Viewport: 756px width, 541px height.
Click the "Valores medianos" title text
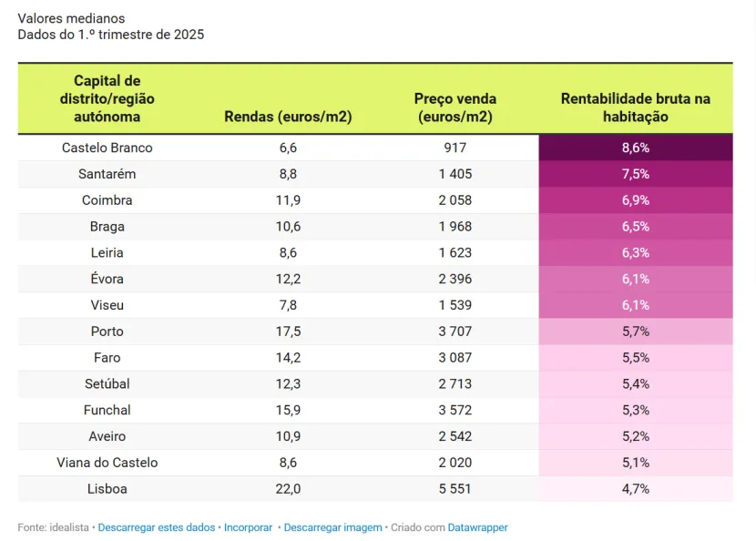[x=71, y=18]
